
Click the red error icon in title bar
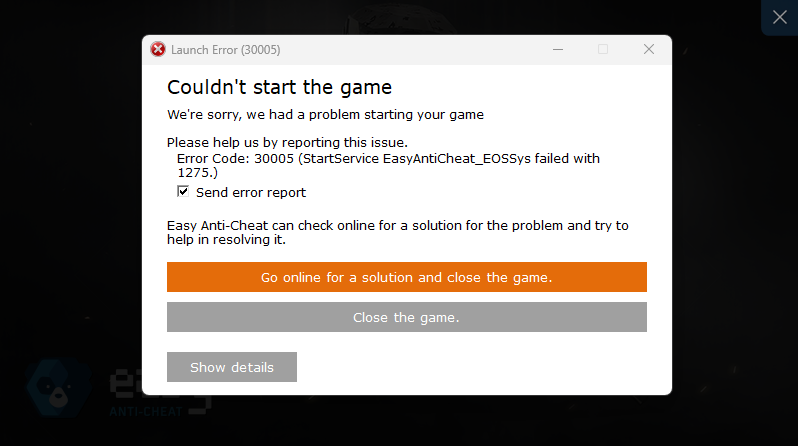(x=158, y=49)
